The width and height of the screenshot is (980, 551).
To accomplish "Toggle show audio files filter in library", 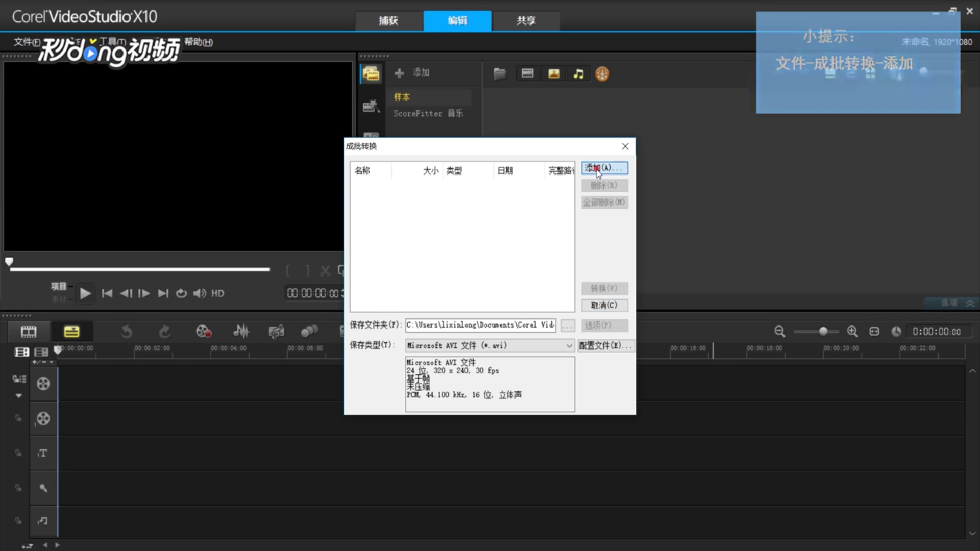I will [578, 74].
